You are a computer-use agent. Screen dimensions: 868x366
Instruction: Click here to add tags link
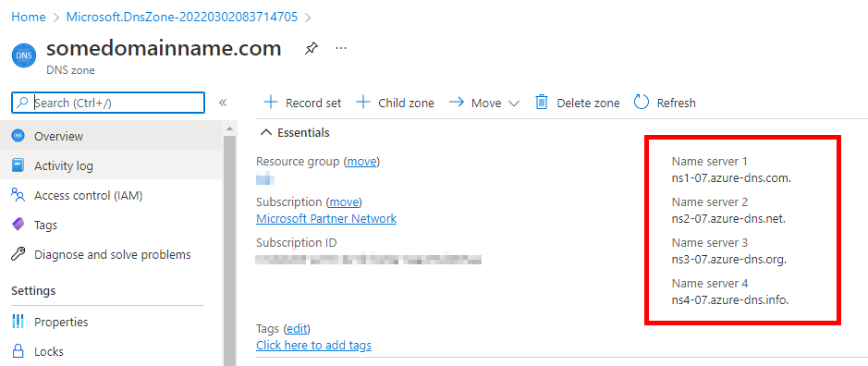click(313, 346)
